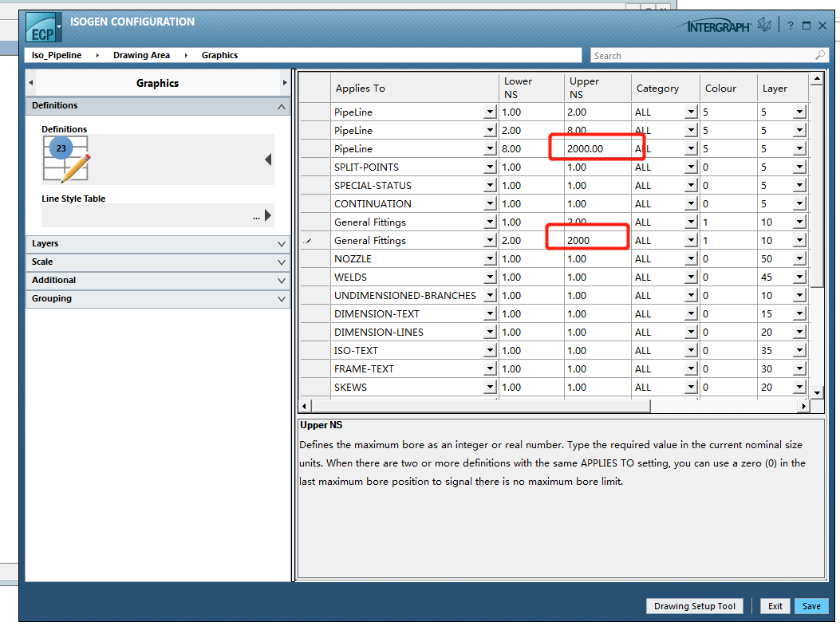Click Colour cell of first PipeLine row
This screenshot has width=840, height=630.
728,112
